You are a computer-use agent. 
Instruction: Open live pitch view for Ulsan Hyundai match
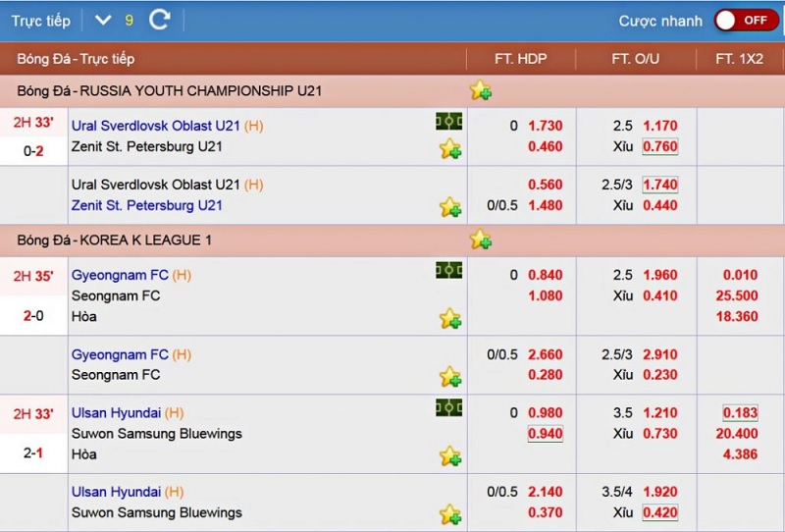(448, 408)
